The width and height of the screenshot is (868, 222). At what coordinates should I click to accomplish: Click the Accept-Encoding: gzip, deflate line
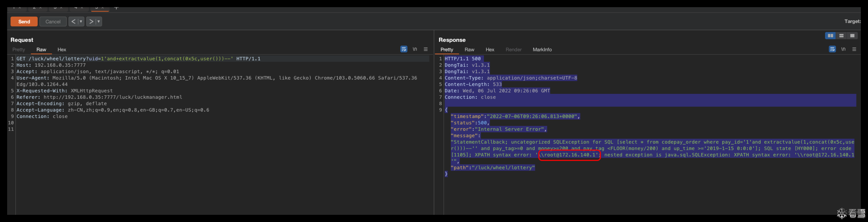pos(62,104)
